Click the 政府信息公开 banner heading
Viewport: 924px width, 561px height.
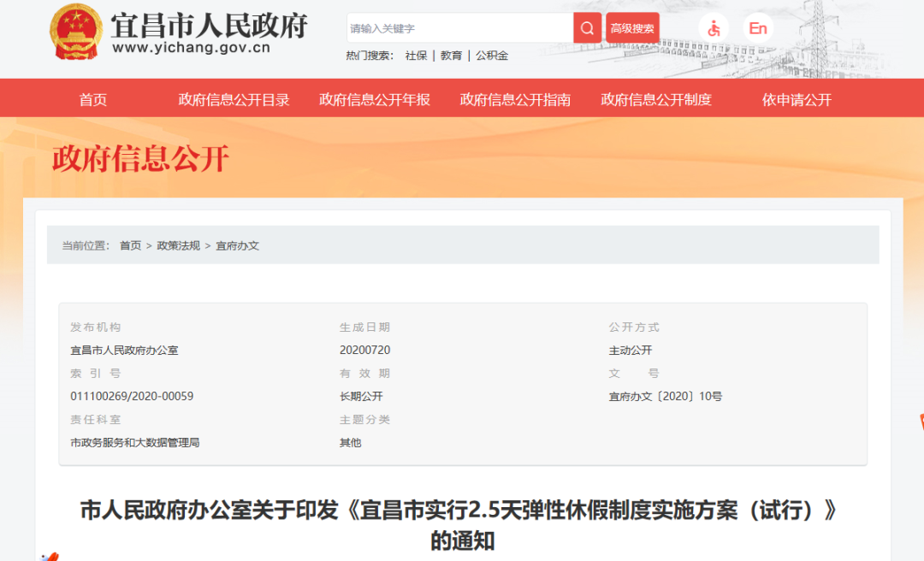point(141,159)
